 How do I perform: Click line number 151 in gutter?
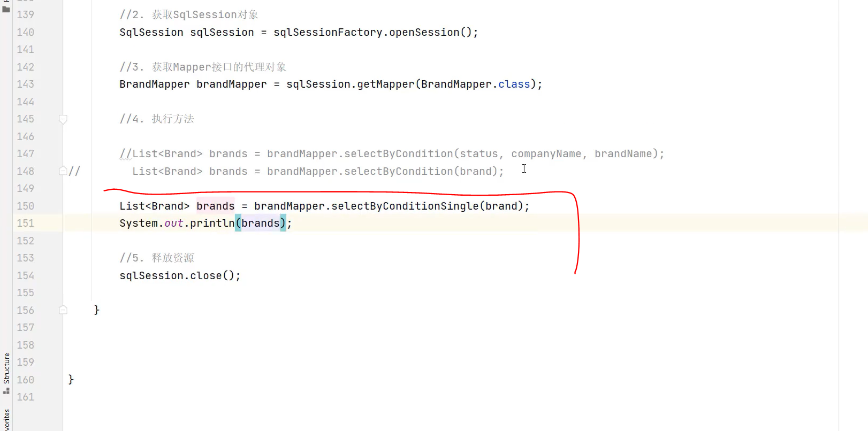[25, 223]
